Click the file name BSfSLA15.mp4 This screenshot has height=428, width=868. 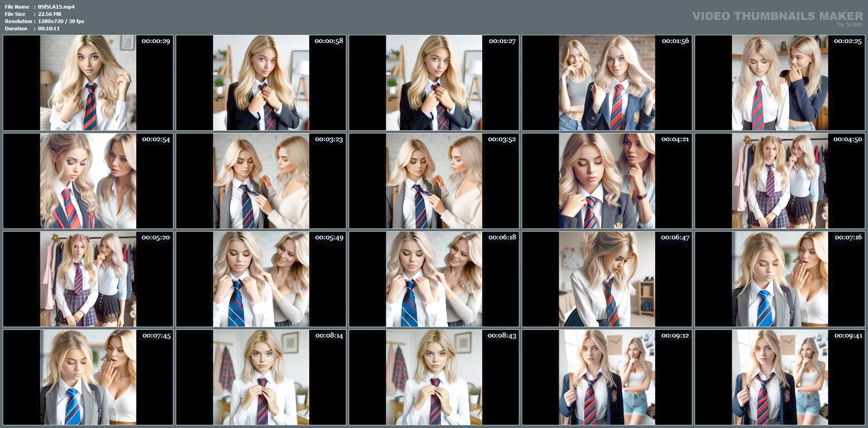tap(56, 7)
